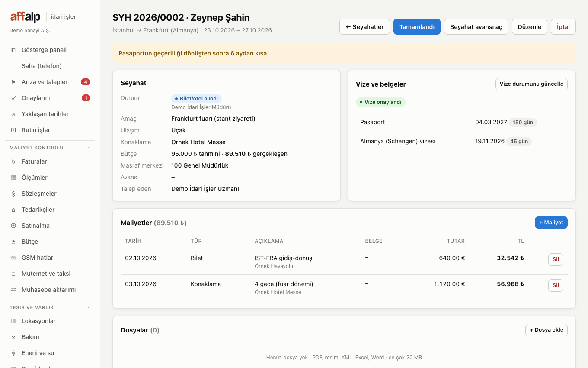Screen dimensions: 588x368
Task: Click the affalp logo
Action: [26, 17]
